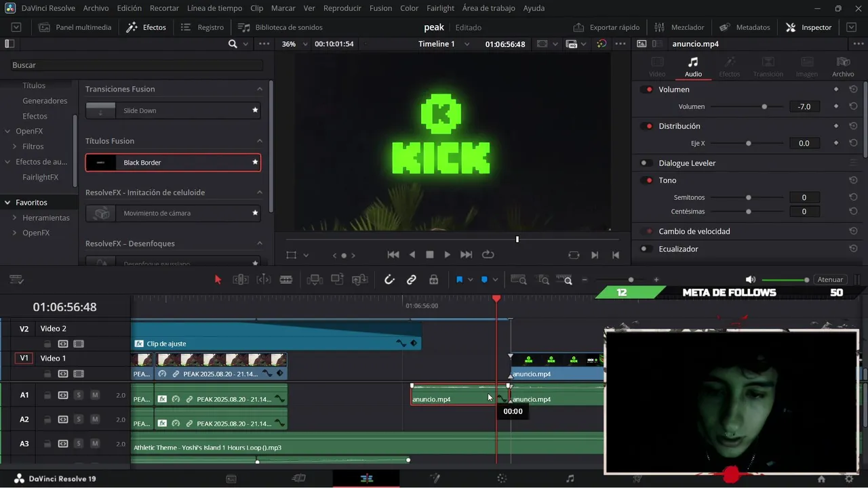Mute track A1 with M button

pos(95,395)
